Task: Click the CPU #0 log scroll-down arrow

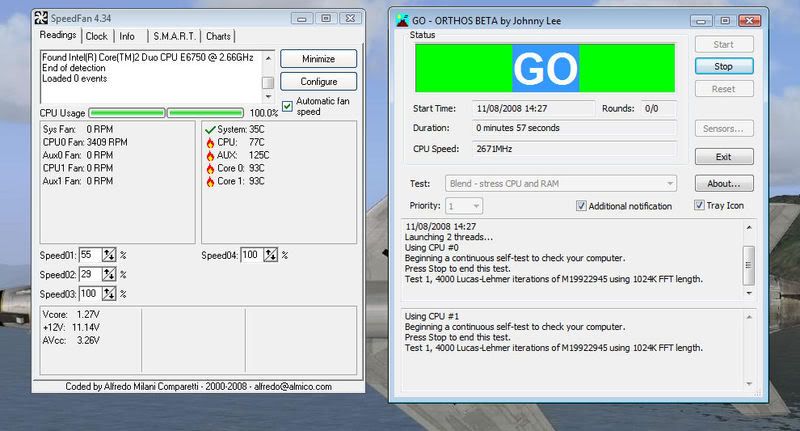Action: 748,293
